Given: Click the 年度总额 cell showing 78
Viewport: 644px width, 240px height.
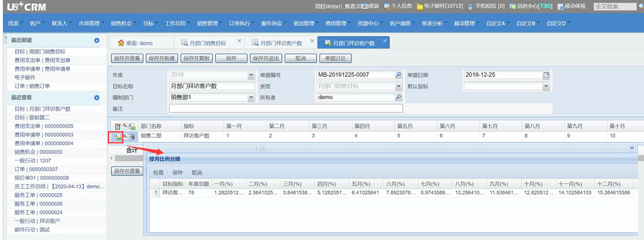Looking at the screenshot, I should pyautogui.click(x=199, y=193).
